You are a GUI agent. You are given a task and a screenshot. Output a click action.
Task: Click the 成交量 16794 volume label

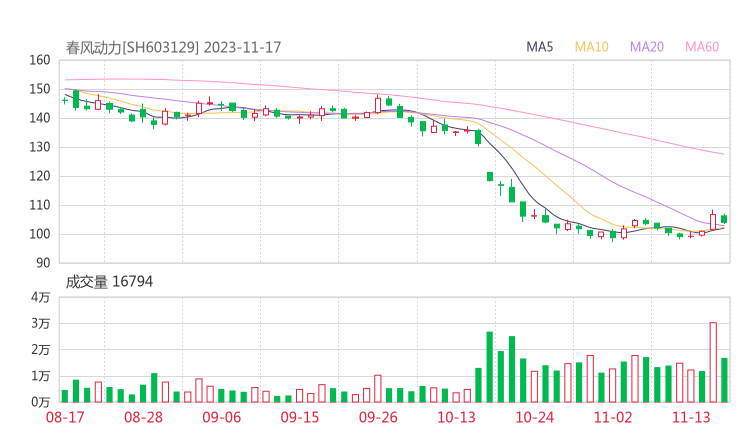[109, 282]
